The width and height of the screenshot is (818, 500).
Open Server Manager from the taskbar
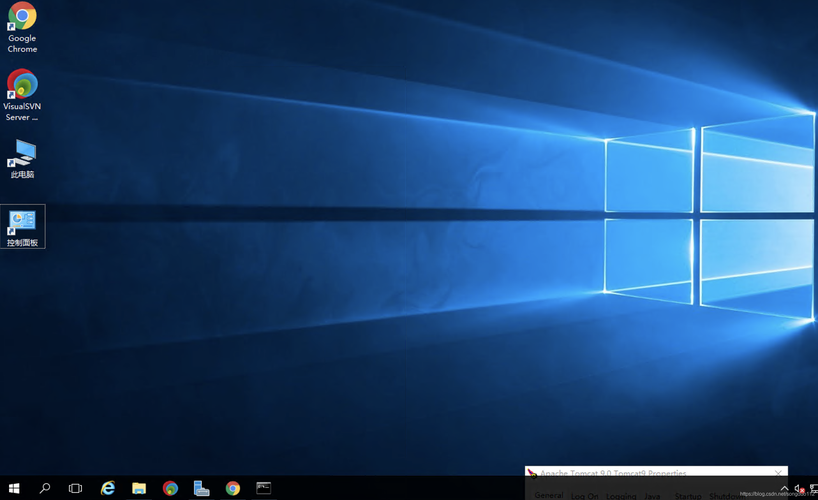(x=201, y=488)
